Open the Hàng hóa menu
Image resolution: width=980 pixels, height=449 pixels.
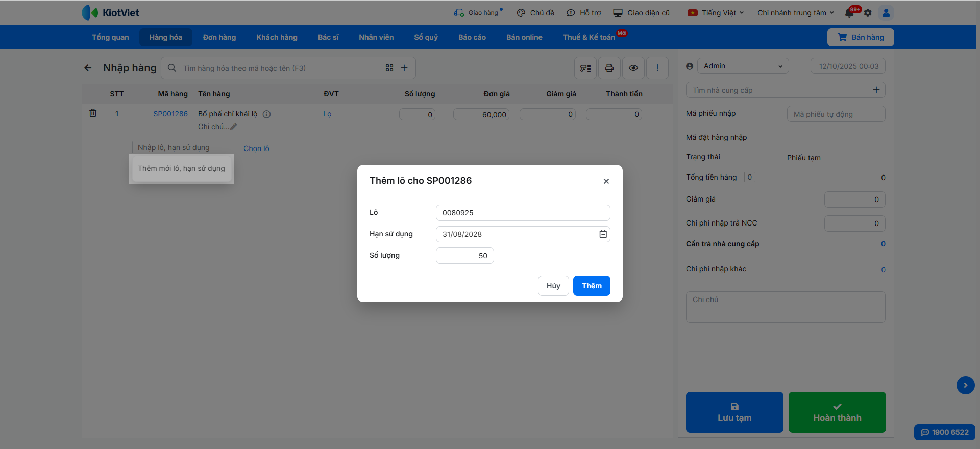166,37
